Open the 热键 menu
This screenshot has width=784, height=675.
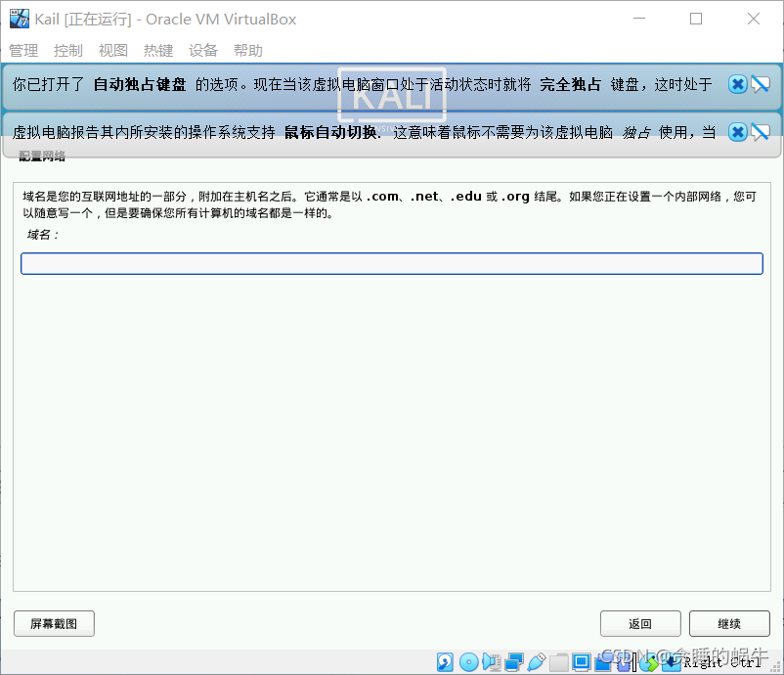tap(158, 51)
